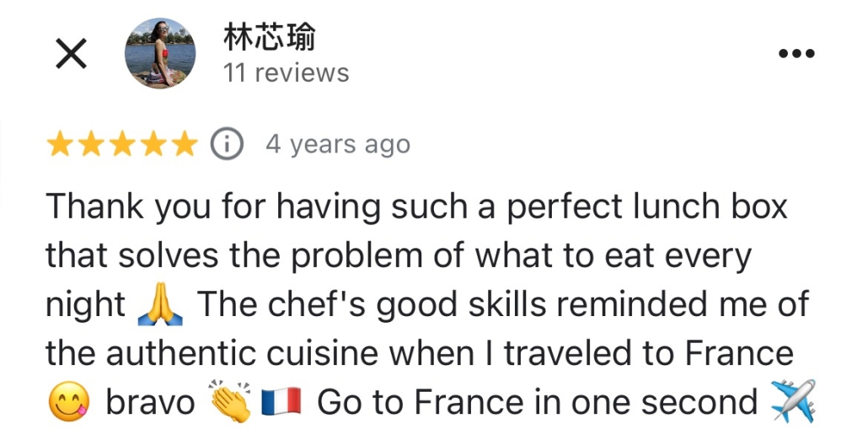Click the word "bravo" in the review
The height and width of the screenshot is (440, 868).
pyautogui.click(x=150, y=403)
